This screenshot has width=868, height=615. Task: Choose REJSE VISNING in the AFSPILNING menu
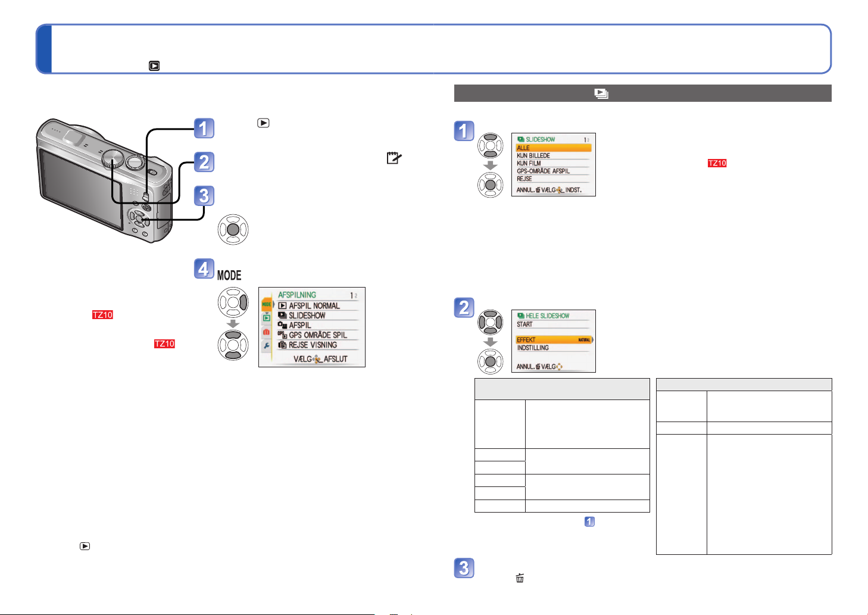pyautogui.click(x=313, y=345)
